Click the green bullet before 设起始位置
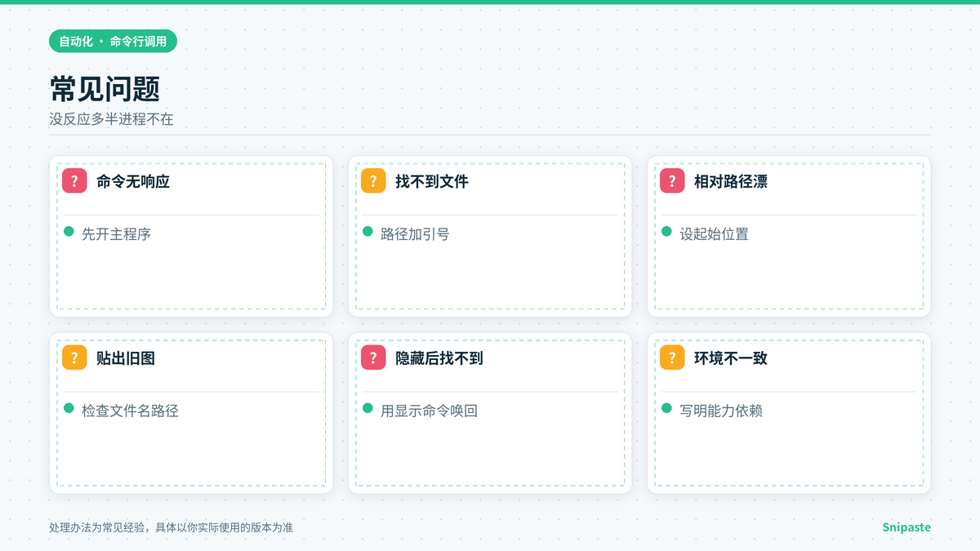Viewport: 980px width, 551px height. (667, 232)
